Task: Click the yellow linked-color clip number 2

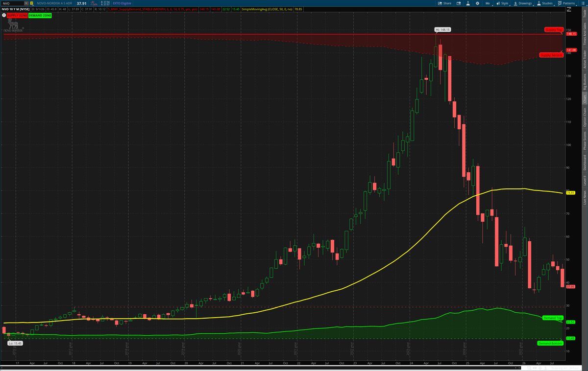Action: click(x=32, y=3)
